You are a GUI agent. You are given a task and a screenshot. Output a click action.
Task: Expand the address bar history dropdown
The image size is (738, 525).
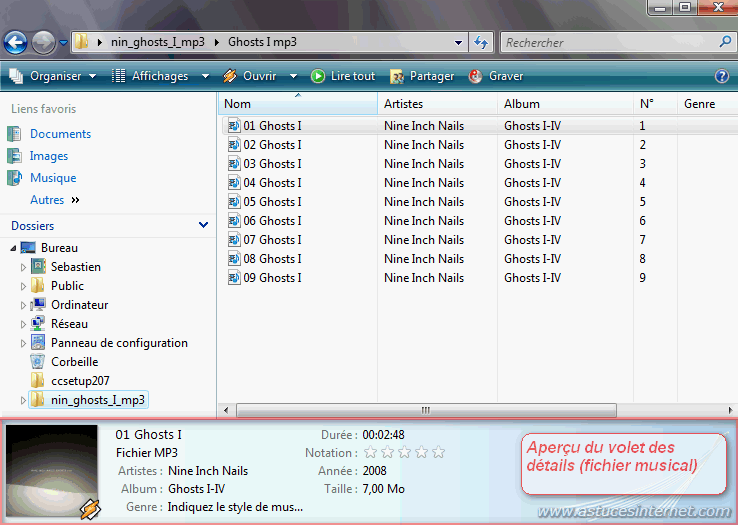(x=458, y=43)
